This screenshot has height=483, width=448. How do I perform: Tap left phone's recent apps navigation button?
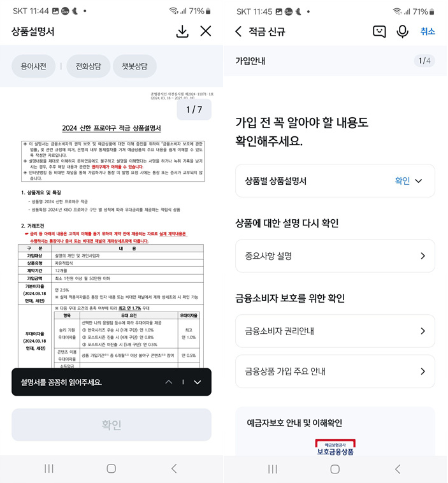pos(49,468)
